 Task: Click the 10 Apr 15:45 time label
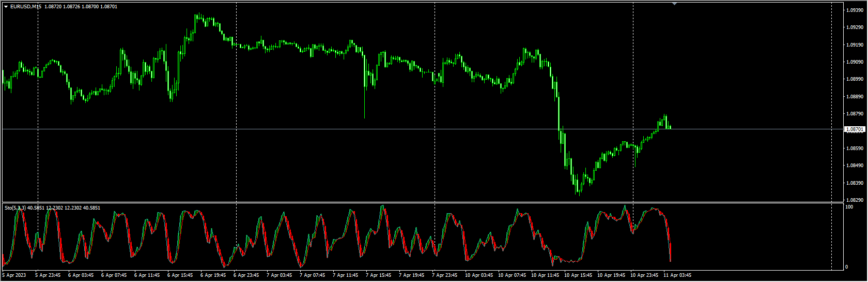[578, 275]
